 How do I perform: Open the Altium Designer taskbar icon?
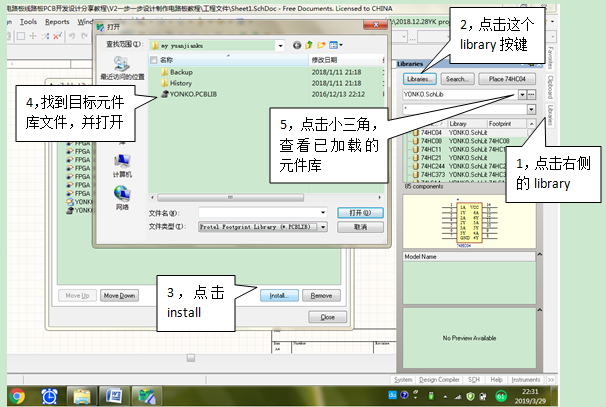coord(146,397)
